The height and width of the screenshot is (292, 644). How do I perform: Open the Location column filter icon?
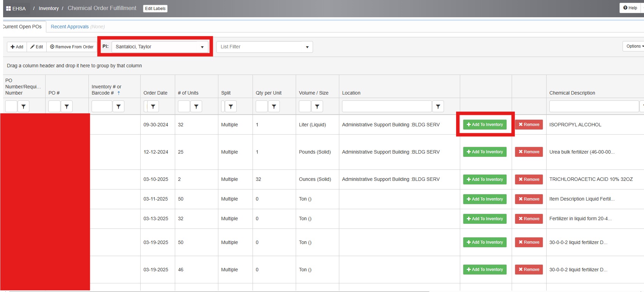pos(438,107)
